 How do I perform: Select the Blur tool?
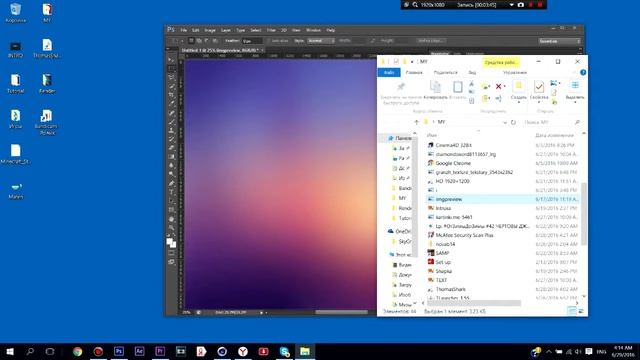coord(171,166)
